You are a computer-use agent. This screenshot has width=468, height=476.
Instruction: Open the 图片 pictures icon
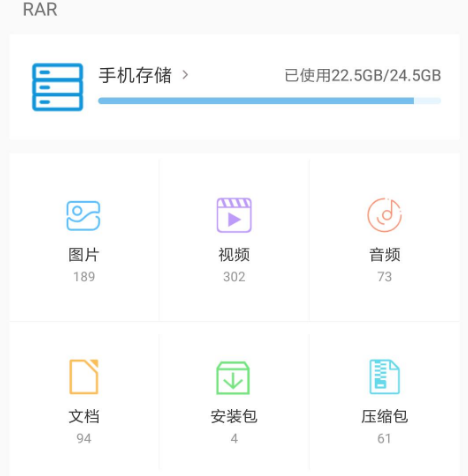83,215
